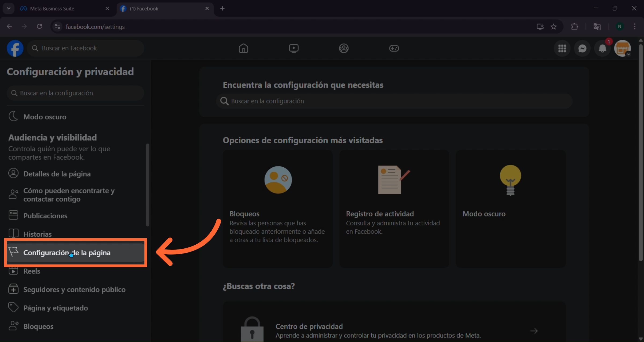Screen dimensions: 644x342
Task: Open Messenger from the top bar
Action: 582,48
